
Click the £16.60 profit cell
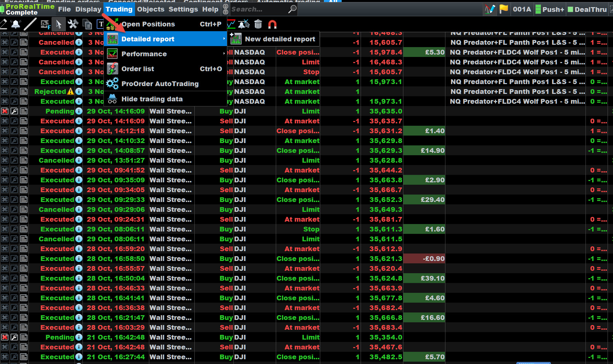coord(424,318)
